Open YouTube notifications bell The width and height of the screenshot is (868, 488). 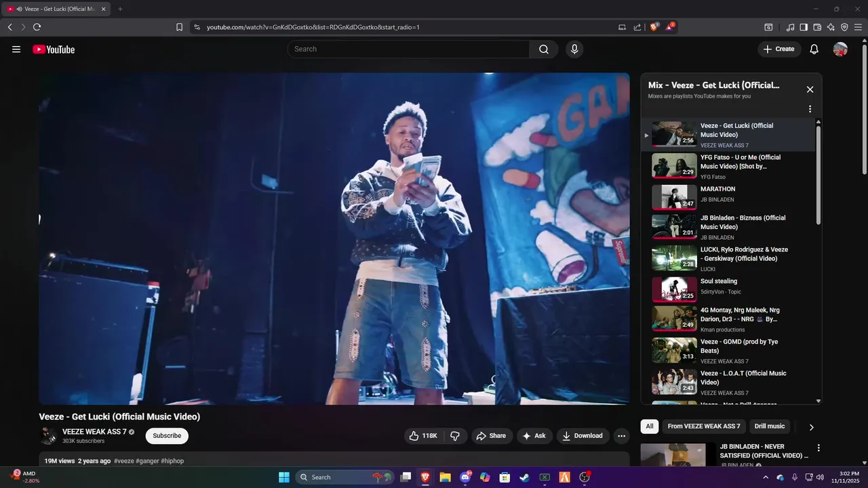click(x=814, y=49)
